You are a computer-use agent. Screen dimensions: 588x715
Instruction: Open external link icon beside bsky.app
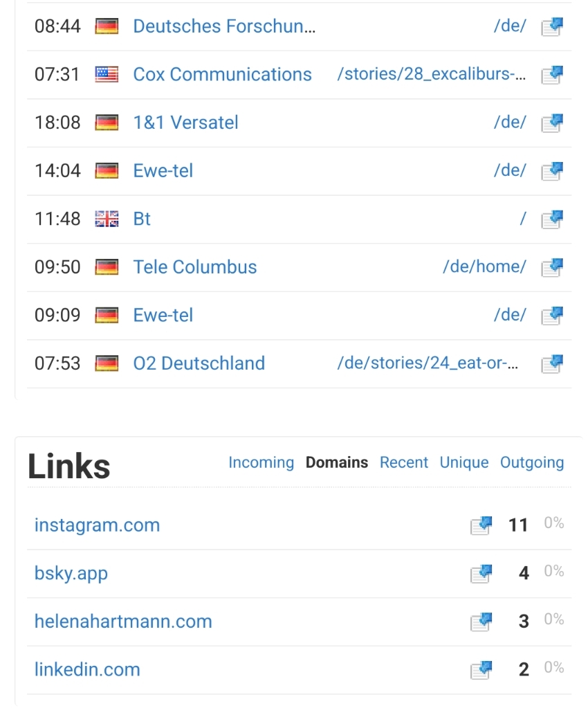481,574
